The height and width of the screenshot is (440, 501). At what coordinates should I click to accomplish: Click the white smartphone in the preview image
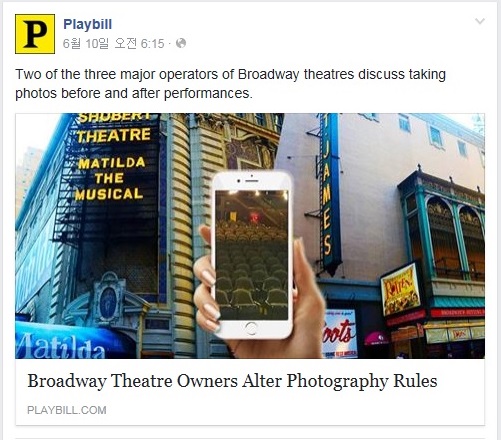252,255
